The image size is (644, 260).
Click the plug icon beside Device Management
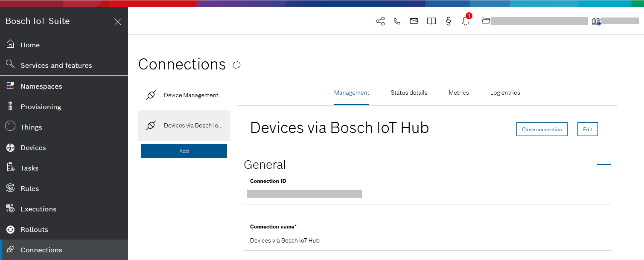pos(151,95)
